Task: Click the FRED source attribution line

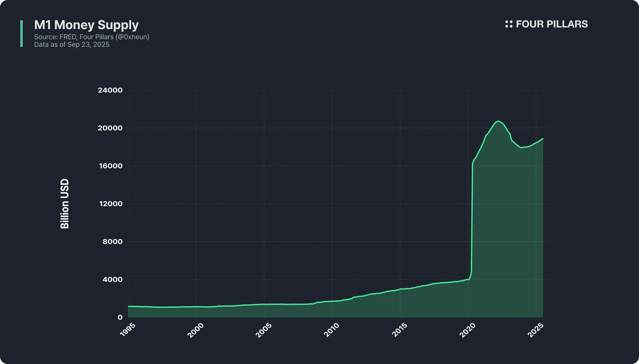Action: tap(92, 37)
